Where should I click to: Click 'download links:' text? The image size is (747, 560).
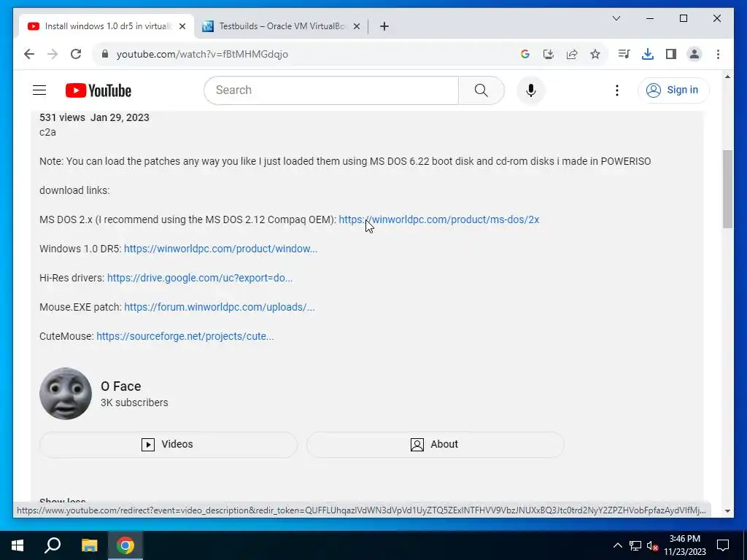click(x=74, y=190)
